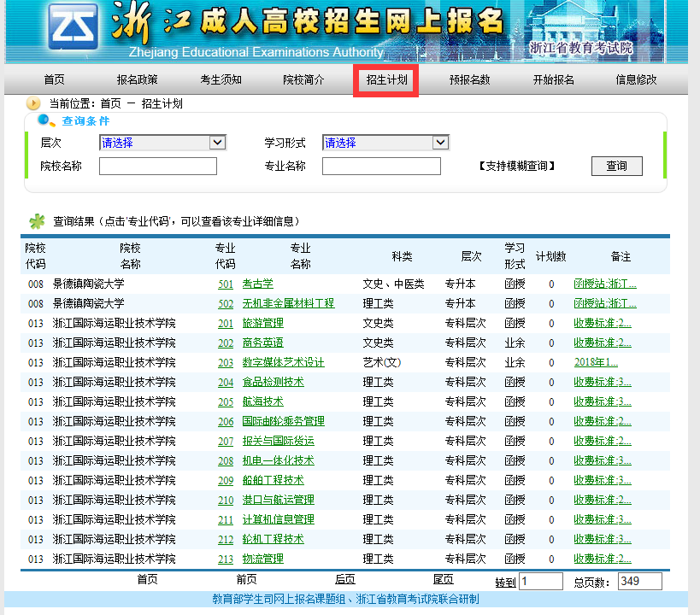The image size is (700, 615).
Task: Open 信息修改 in navigation bar
Action: coord(636,80)
